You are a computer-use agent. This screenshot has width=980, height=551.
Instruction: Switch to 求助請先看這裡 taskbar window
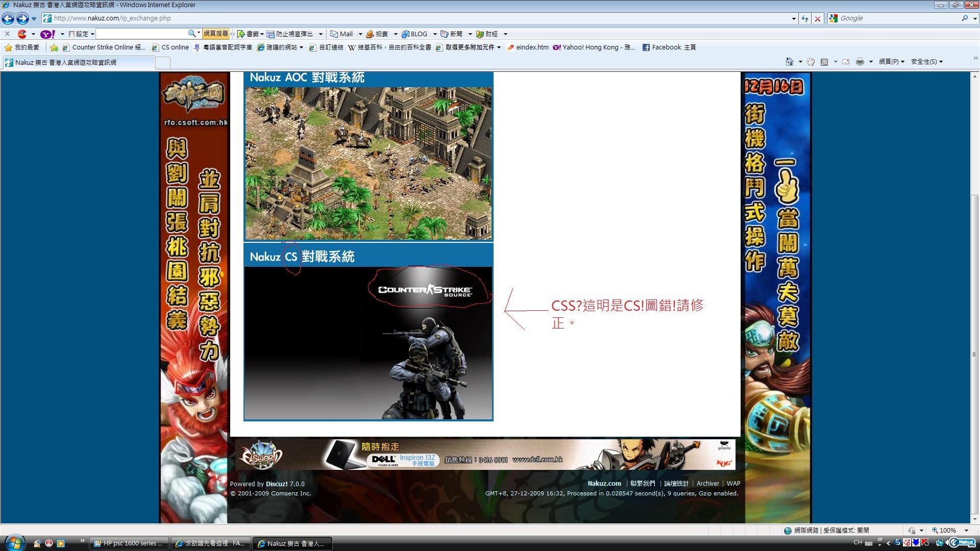tap(210, 543)
